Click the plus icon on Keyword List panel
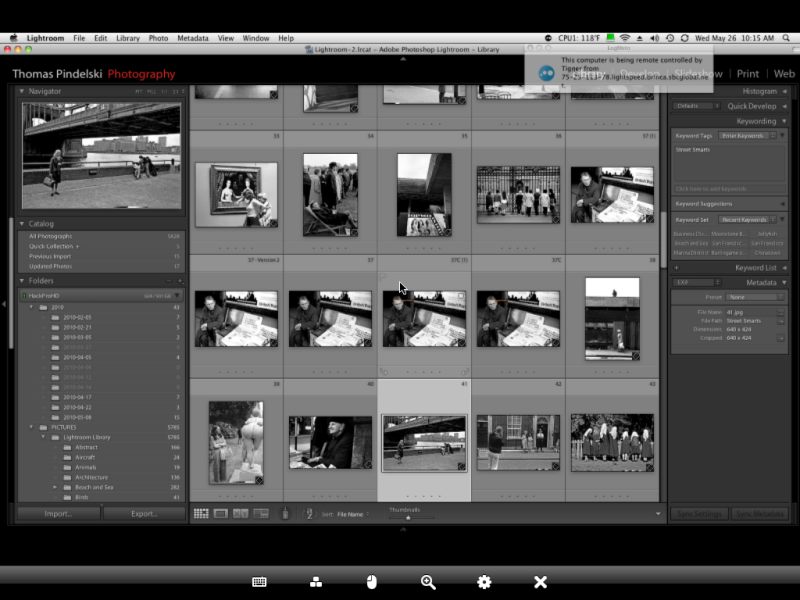 point(677,267)
